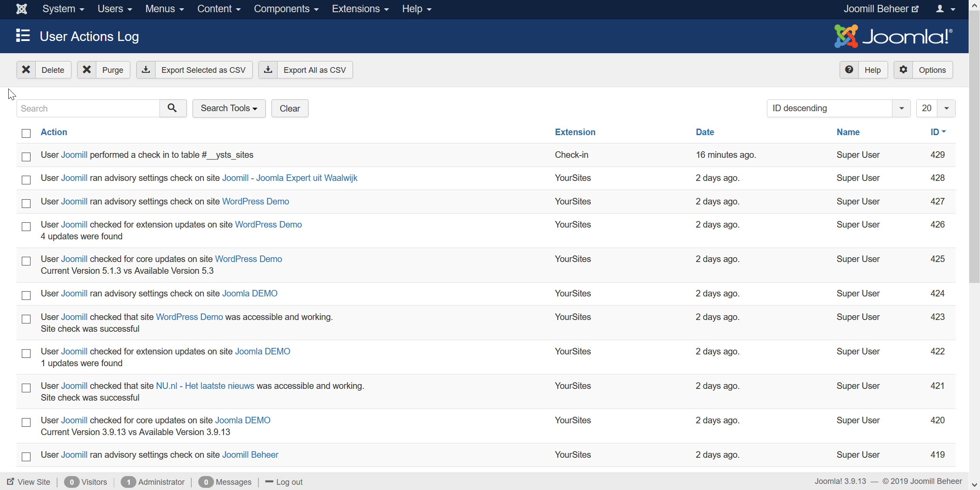Click the download icon for Export Selected as CSV
Screen dimensions: 980x490
[146, 70]
